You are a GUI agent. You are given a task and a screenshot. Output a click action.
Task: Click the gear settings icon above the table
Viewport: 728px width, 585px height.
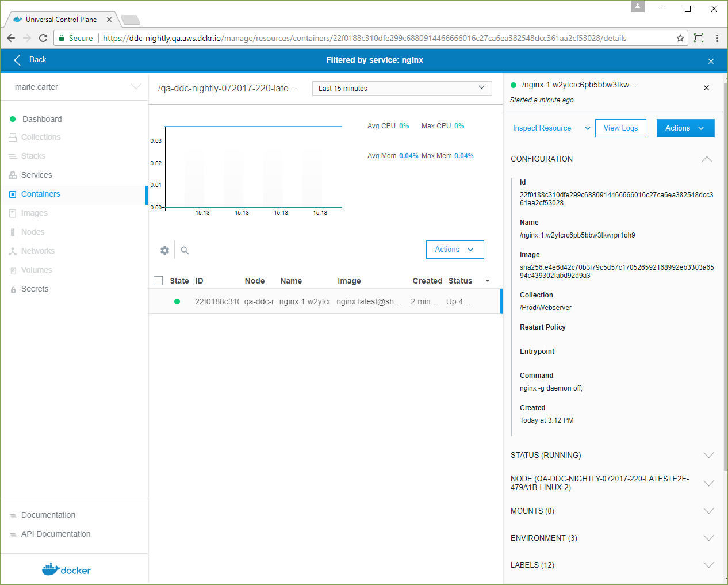pyautogui.click(x=165, y=250)
